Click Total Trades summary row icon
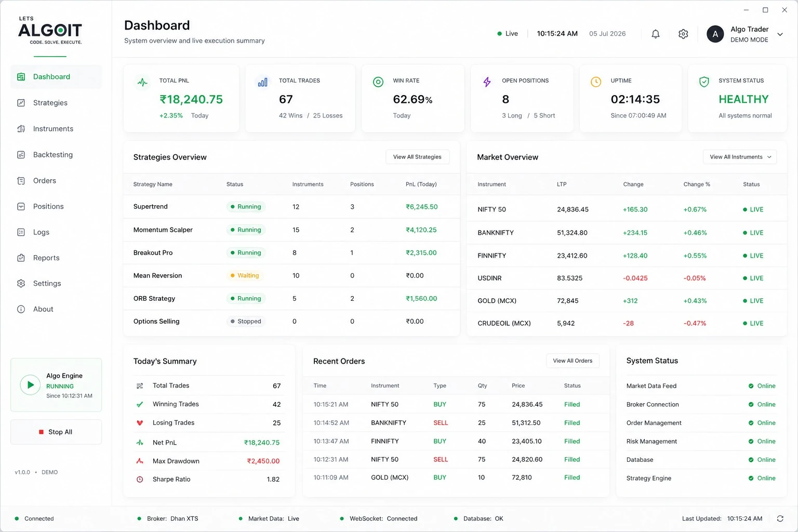This screenshot has width=798, height=532. pos(140,385)
